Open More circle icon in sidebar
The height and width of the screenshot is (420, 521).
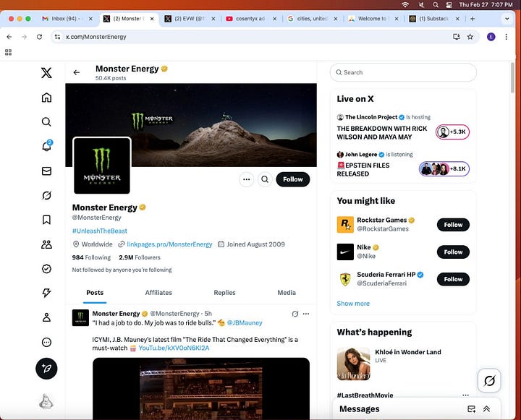(46, 342)
